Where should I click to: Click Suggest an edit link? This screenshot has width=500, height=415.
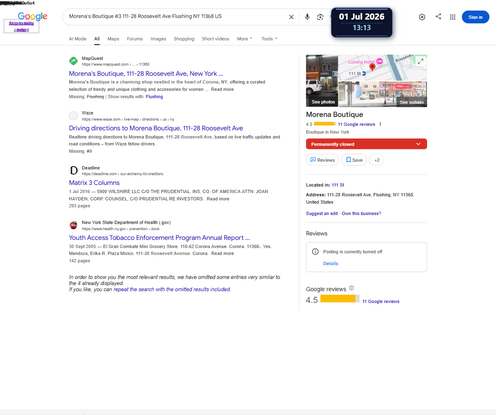pos(322,213)
